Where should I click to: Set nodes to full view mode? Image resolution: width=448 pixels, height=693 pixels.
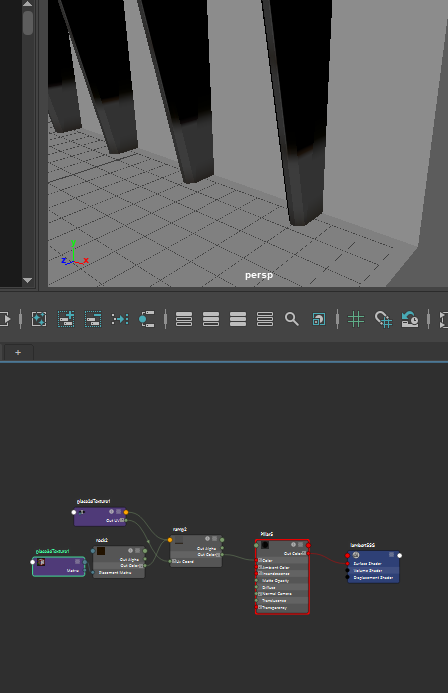238,319
